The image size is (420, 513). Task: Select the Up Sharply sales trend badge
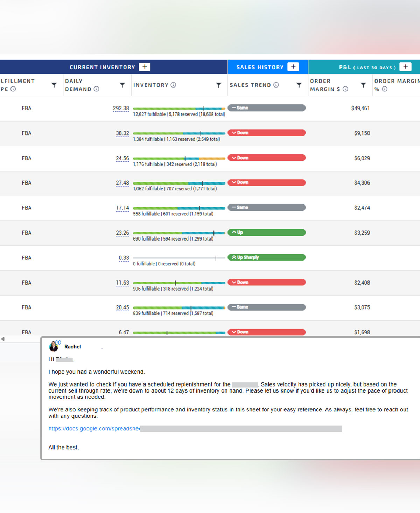point(267,257)
